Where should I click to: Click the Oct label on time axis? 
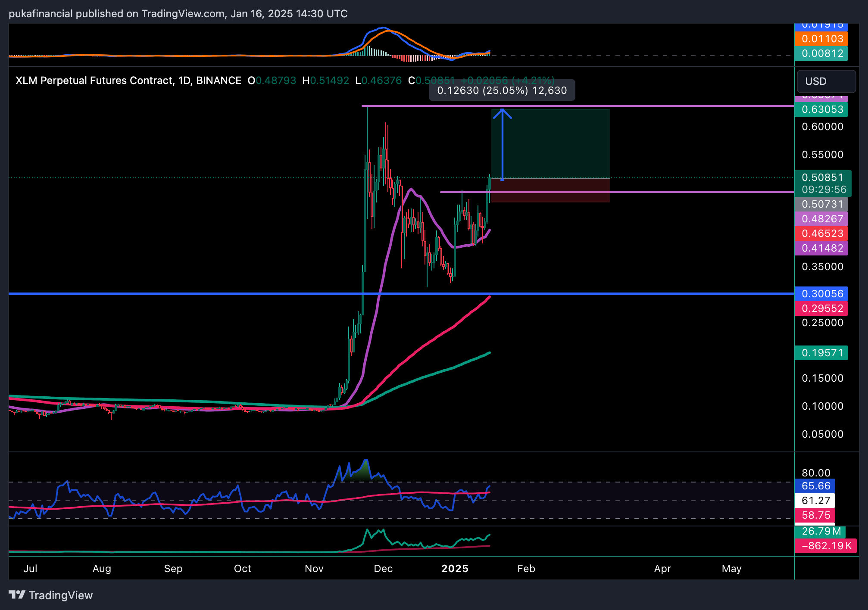click(x=243, y=569)
